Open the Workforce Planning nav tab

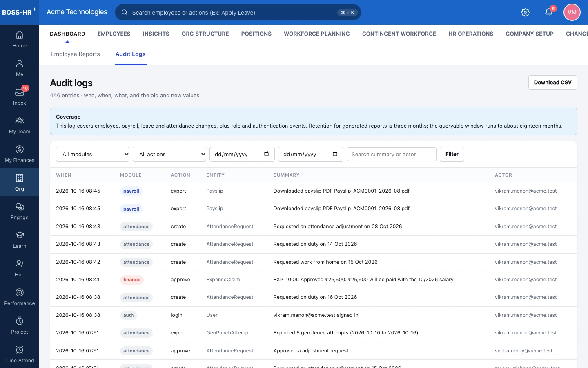click(317, 34)
